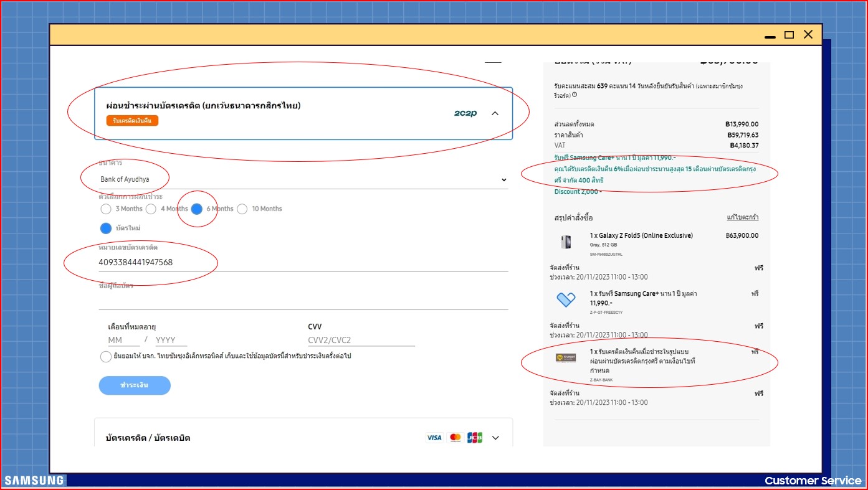The width and height of the screenshot is (868, 490).
Task: Tick the consent to store card data checkbox
Action: (x=106, y=357)
